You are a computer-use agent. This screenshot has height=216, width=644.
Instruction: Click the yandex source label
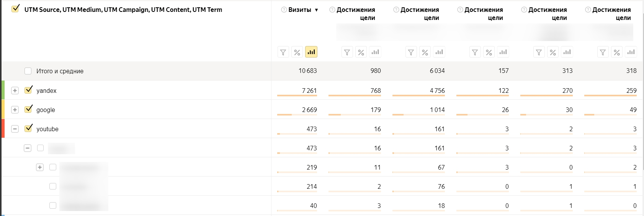coord(46,91)
